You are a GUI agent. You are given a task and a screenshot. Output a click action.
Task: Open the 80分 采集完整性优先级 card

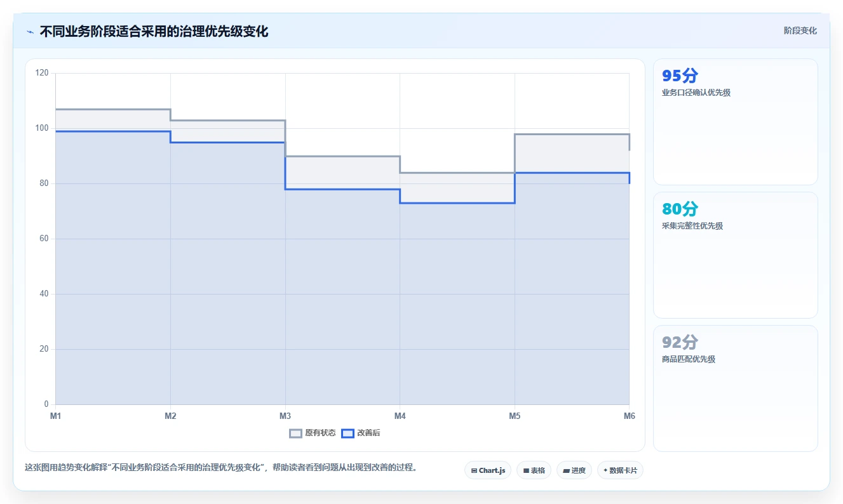[735, 255]
